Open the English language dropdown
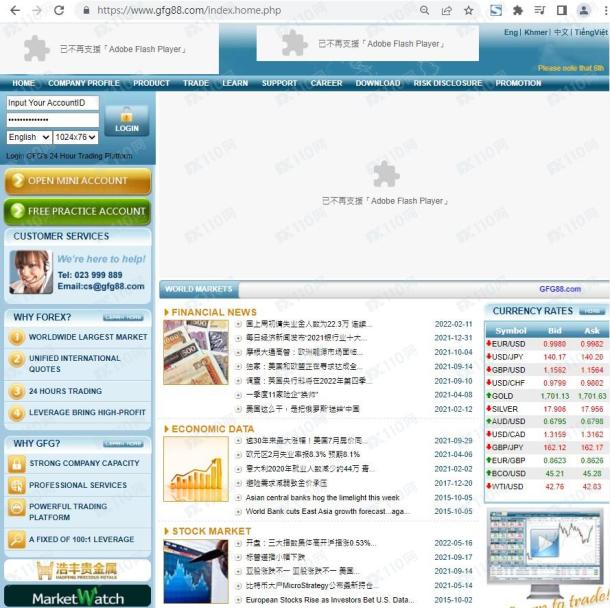Viewport: 610px width, 608px height. click(29, 137)
